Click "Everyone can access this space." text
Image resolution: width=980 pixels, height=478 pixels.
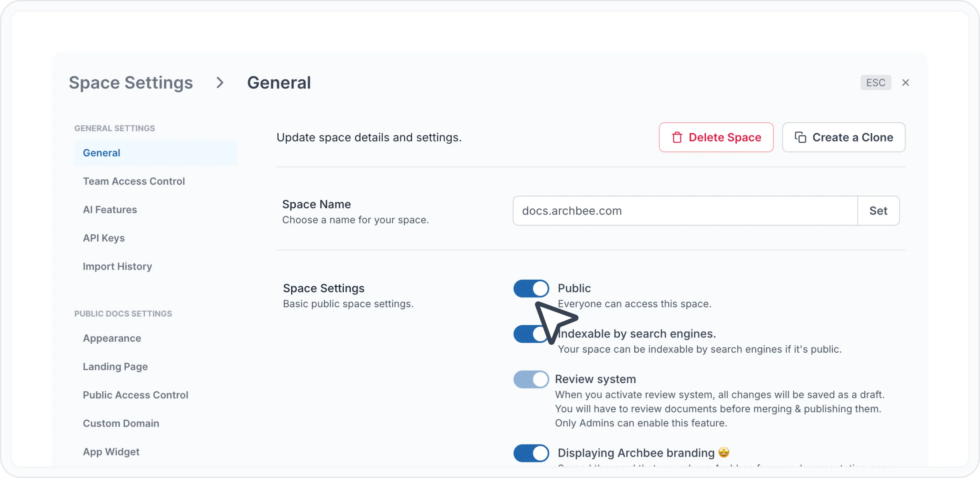pyautogui.click(x=634, y=304)
